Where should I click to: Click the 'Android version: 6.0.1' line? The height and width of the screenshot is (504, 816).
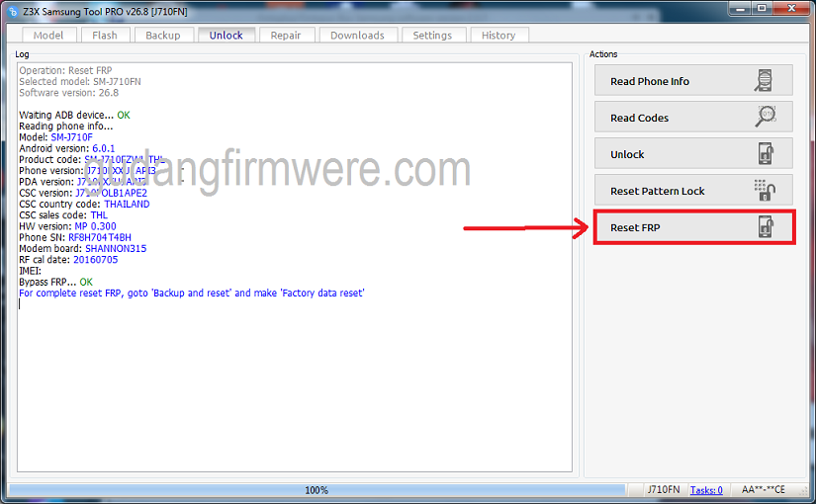click(67, 148)
